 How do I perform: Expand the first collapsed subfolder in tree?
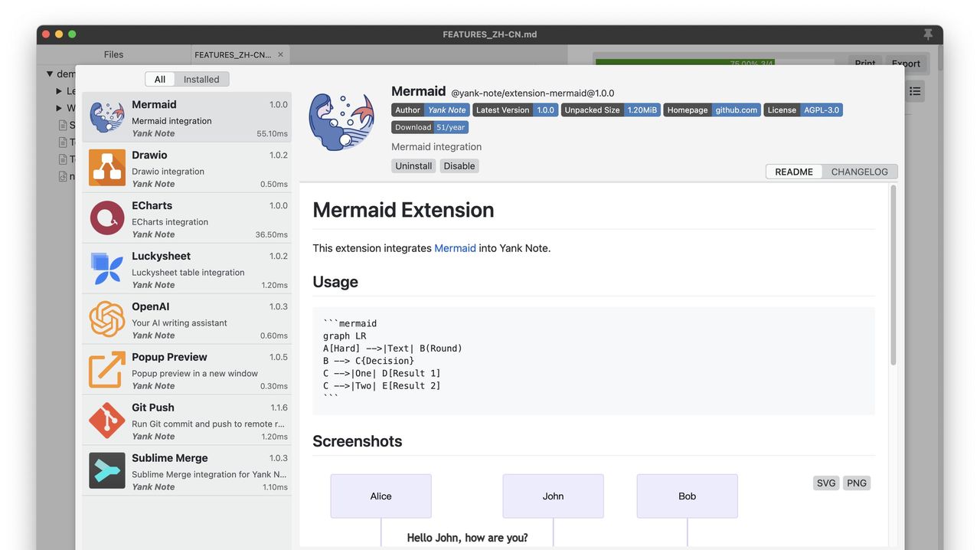tap(60, 91)
